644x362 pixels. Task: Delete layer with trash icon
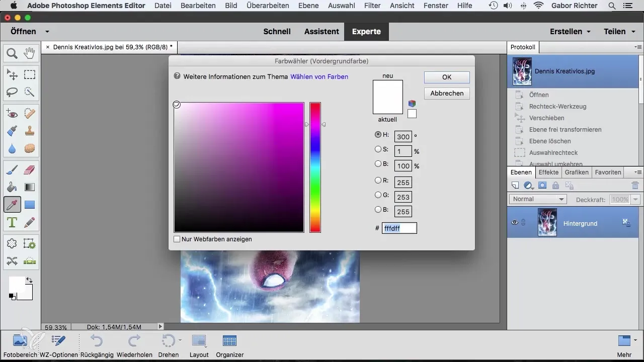[635, 186]
